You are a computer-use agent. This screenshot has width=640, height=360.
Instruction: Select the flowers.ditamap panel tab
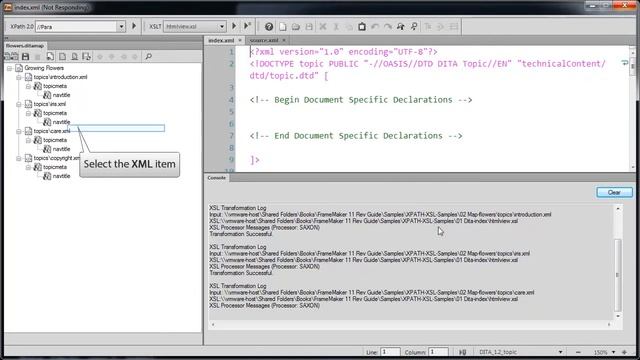click(25, 46)
